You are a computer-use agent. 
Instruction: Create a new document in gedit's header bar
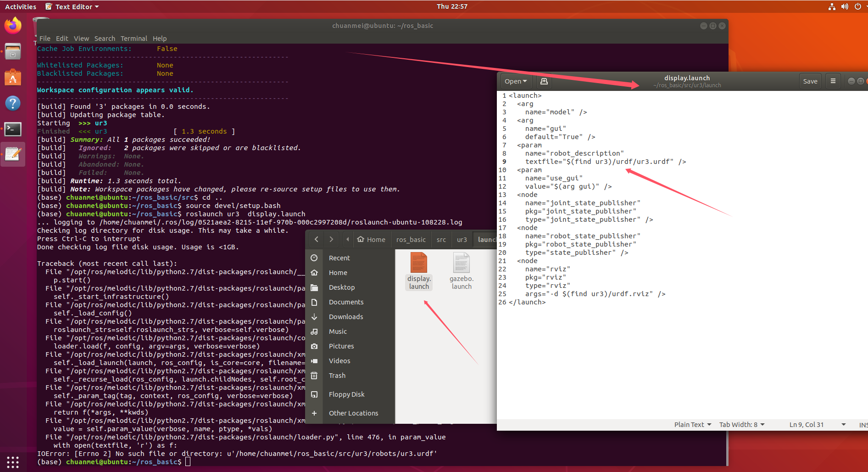(x=544, y=81)
